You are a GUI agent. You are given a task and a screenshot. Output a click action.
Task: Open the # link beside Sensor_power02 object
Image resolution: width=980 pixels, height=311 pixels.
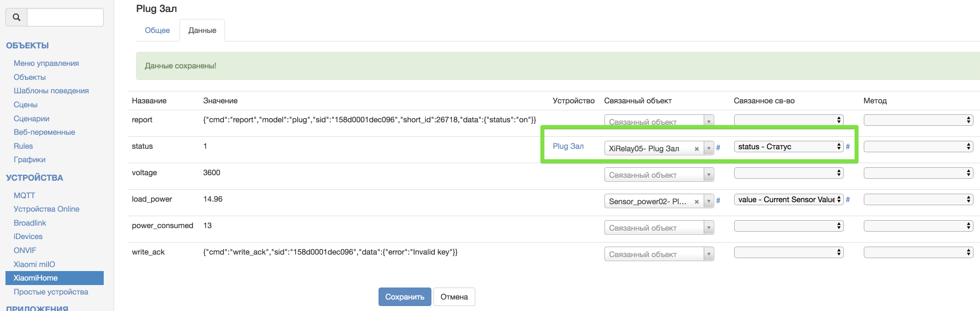tap(718, 200)
